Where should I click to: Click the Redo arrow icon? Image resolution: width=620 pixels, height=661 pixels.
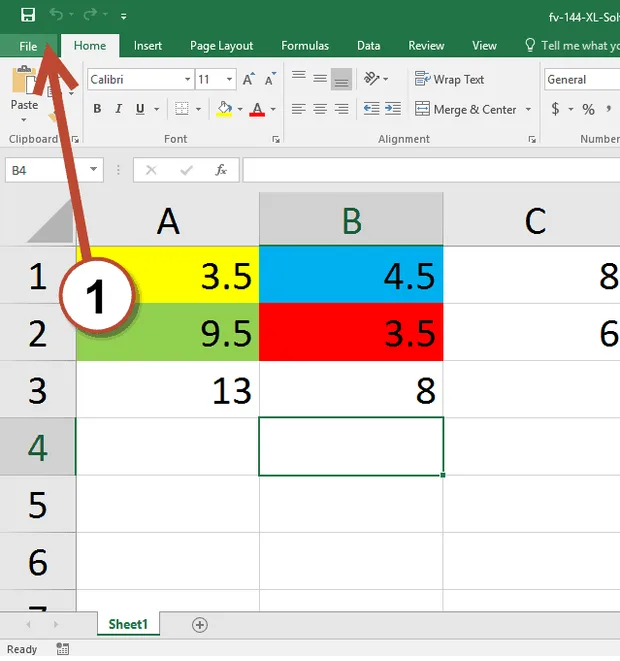point(90,15)
